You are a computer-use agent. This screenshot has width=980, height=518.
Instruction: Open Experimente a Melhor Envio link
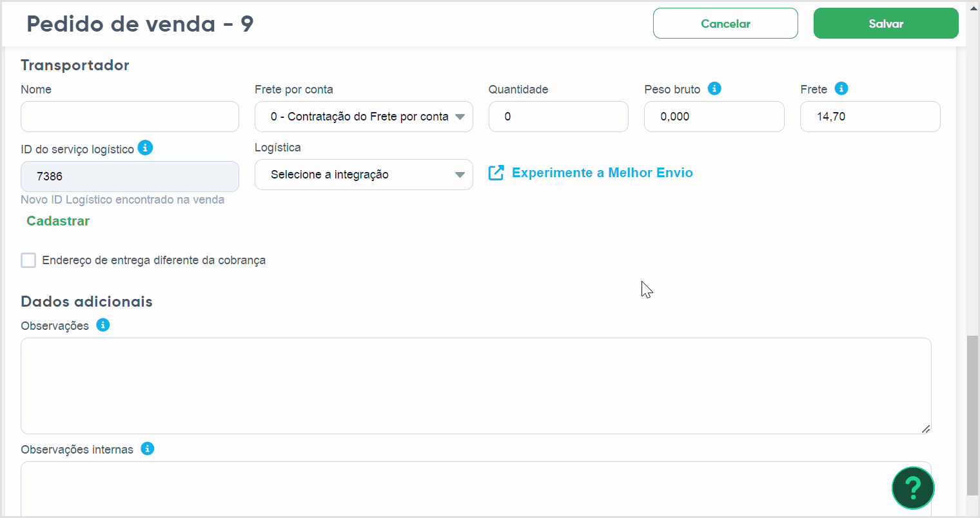[x=602, y=173]
